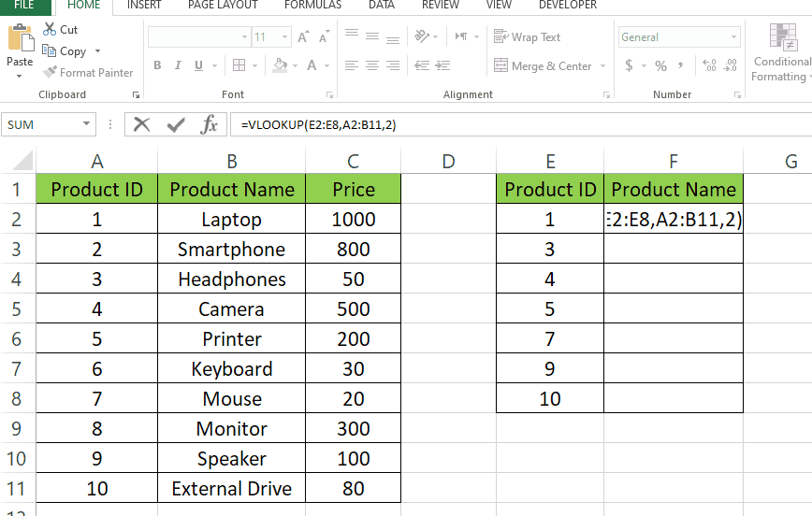Cancel the formula with the X icon
Viewport: 812px width, 516px height.
(141, 124)
